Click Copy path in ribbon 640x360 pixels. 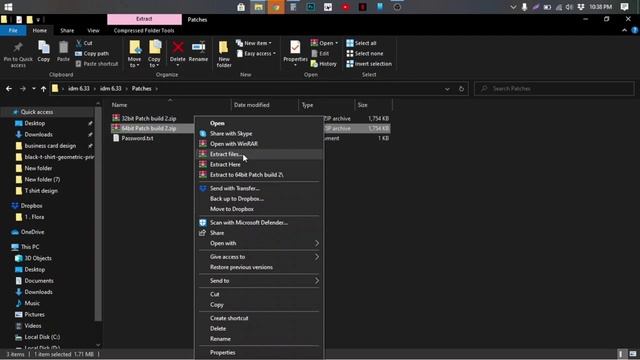click(92, 53)
